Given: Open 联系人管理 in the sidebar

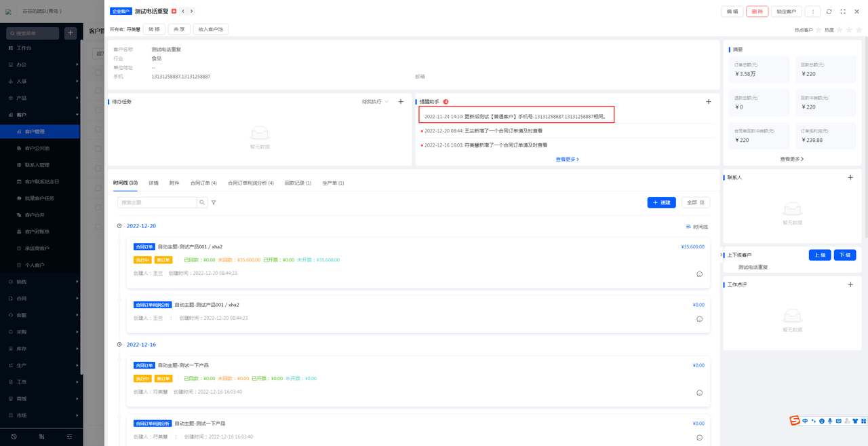Looking at the screenshot, I should tap(41, 165).
